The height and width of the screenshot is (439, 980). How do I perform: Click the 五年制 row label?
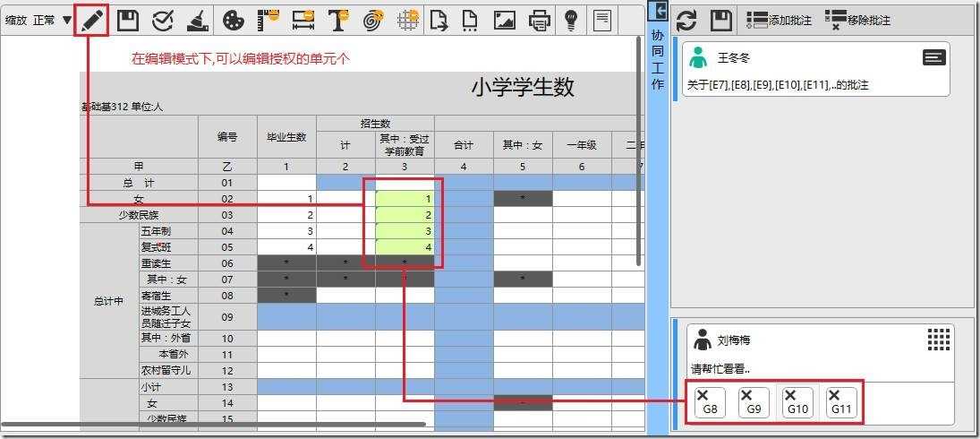pos(167,231)
